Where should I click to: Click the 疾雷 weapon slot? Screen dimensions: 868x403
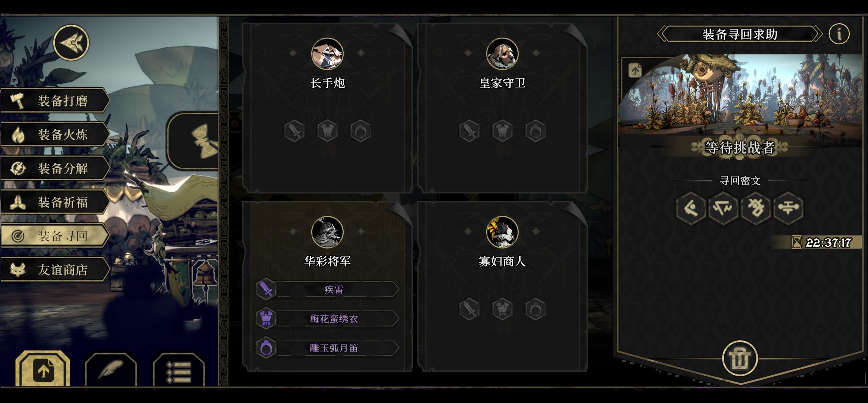coord(328,289)
